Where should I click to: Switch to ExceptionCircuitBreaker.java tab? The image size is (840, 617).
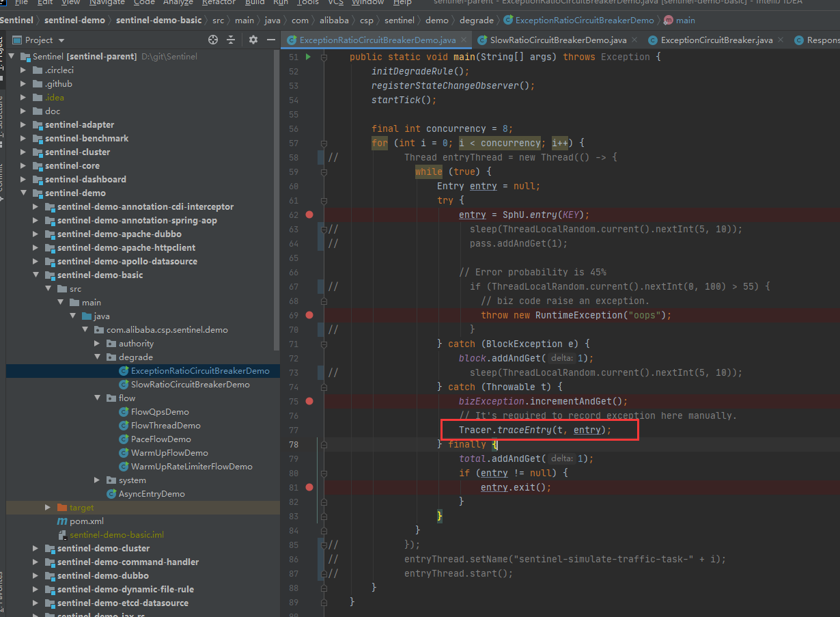point(716,40)
